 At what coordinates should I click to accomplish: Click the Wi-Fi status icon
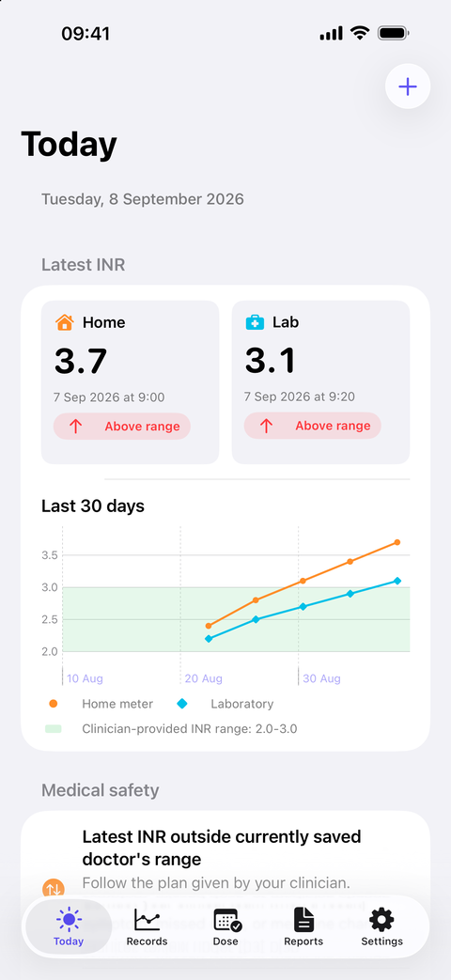[360, 33]
